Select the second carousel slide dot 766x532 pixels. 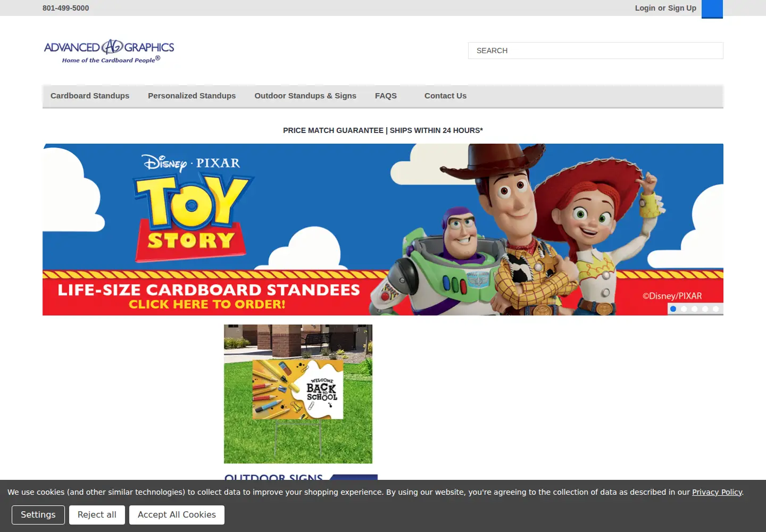[x=684, y=309]
